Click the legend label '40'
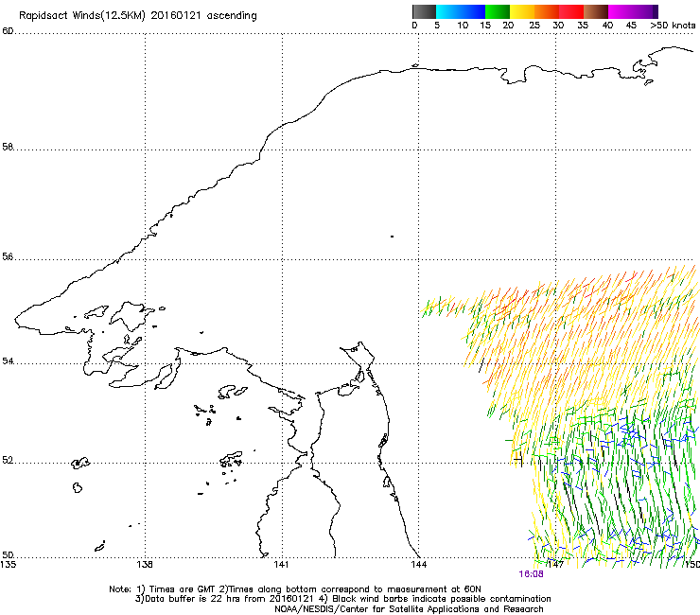Viewport: 700px width, 615px height. tap(607, 26)
